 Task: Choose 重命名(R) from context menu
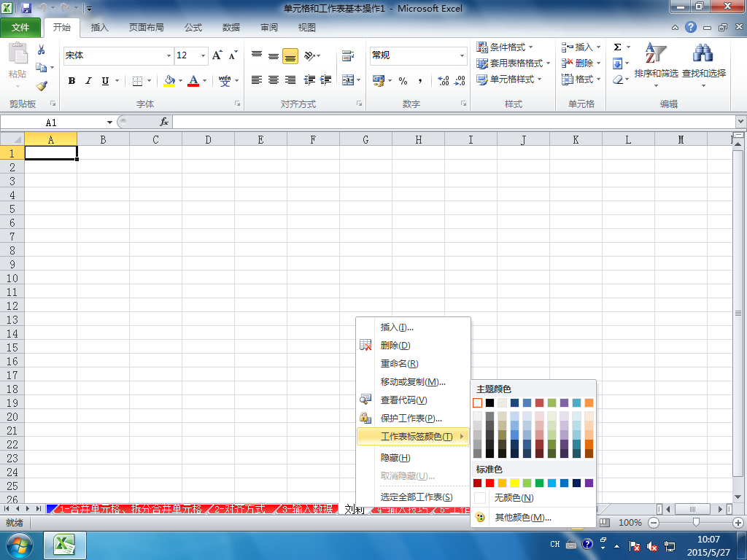pos(413,364)
